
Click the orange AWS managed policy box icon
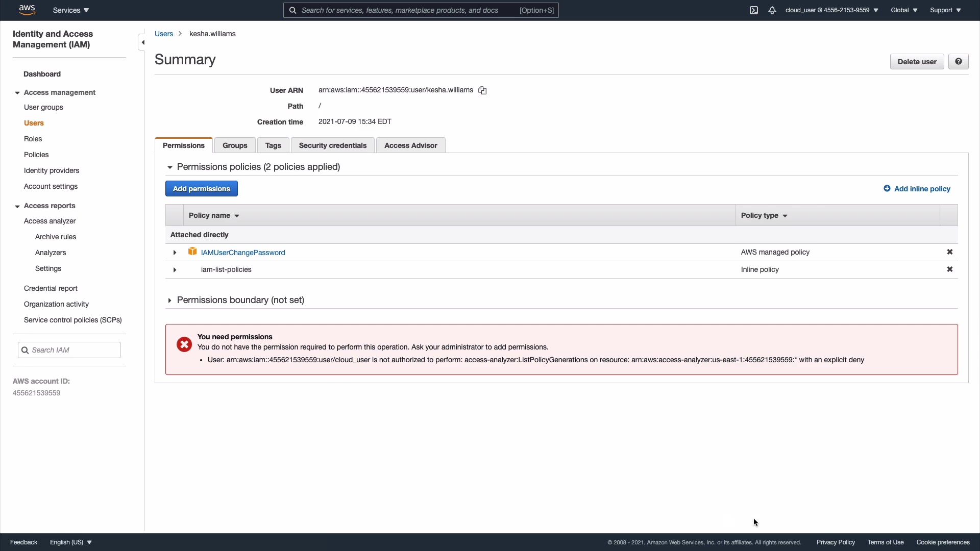[192, 252]
